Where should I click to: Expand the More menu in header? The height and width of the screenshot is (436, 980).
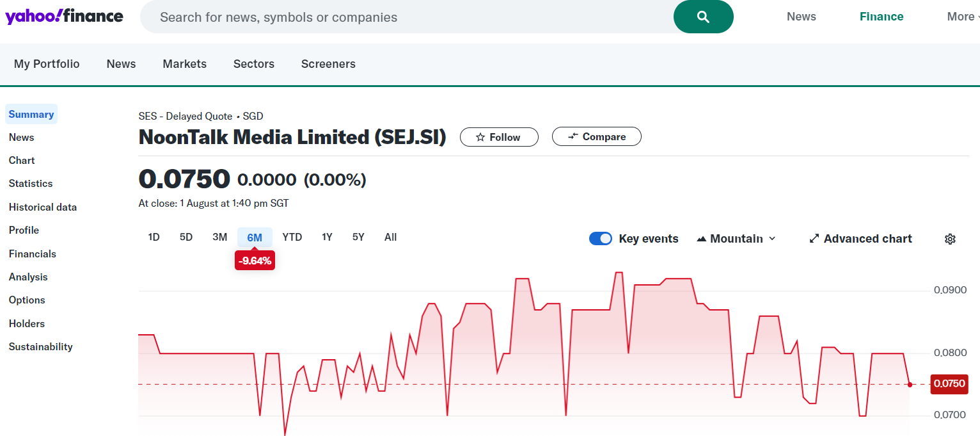(963, 17)
